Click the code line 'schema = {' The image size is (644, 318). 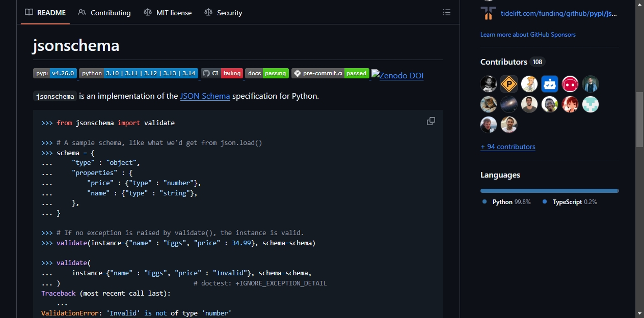click(68, 153)
